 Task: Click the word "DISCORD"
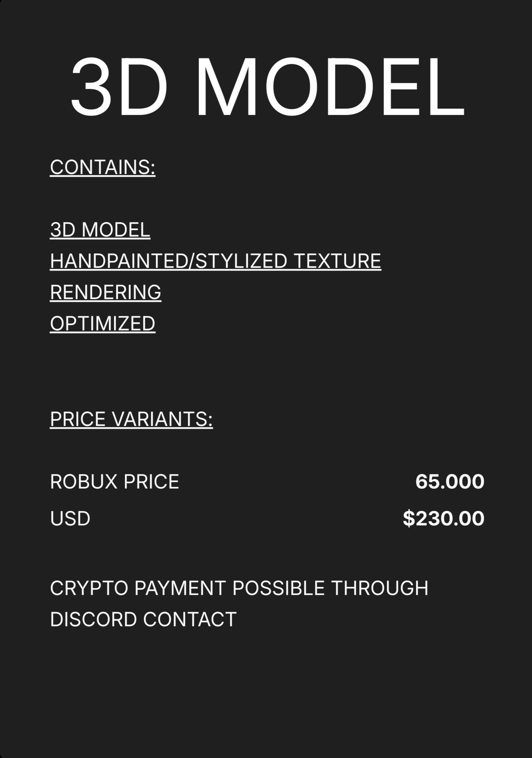(x=93, y=619)
